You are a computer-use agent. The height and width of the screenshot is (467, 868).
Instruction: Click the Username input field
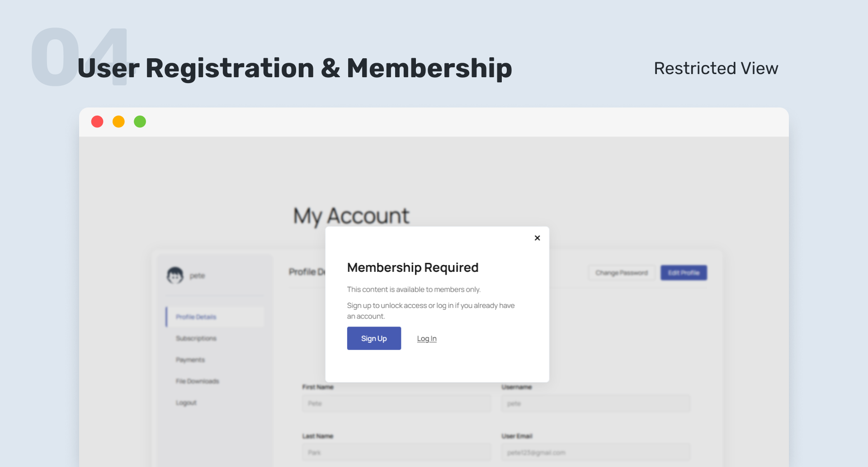pos(595,403)
